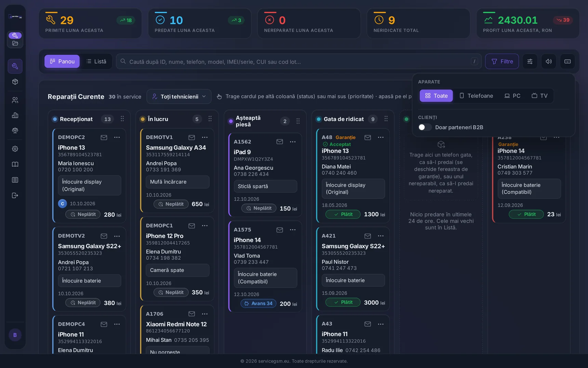
Task: Click the envelope icon on A1562 card
Action: pyautogui.click(x=280, y=142)
